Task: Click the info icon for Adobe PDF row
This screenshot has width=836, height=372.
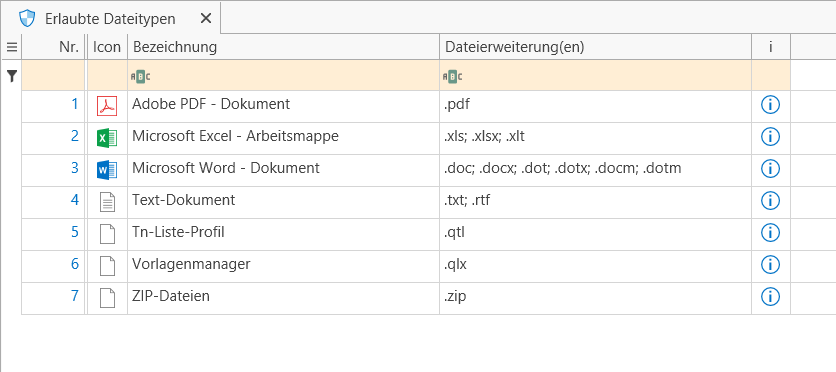Action: coord(770,105)
